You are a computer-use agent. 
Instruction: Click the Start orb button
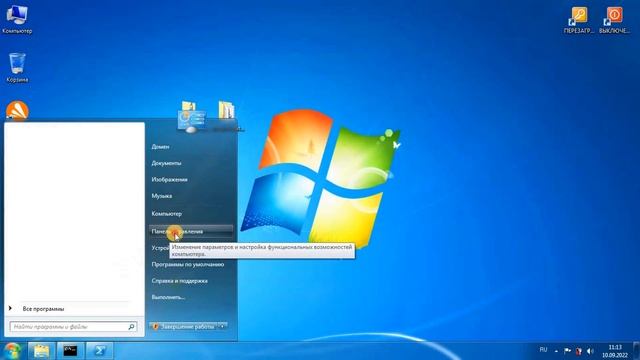click(x=12, y=351)
